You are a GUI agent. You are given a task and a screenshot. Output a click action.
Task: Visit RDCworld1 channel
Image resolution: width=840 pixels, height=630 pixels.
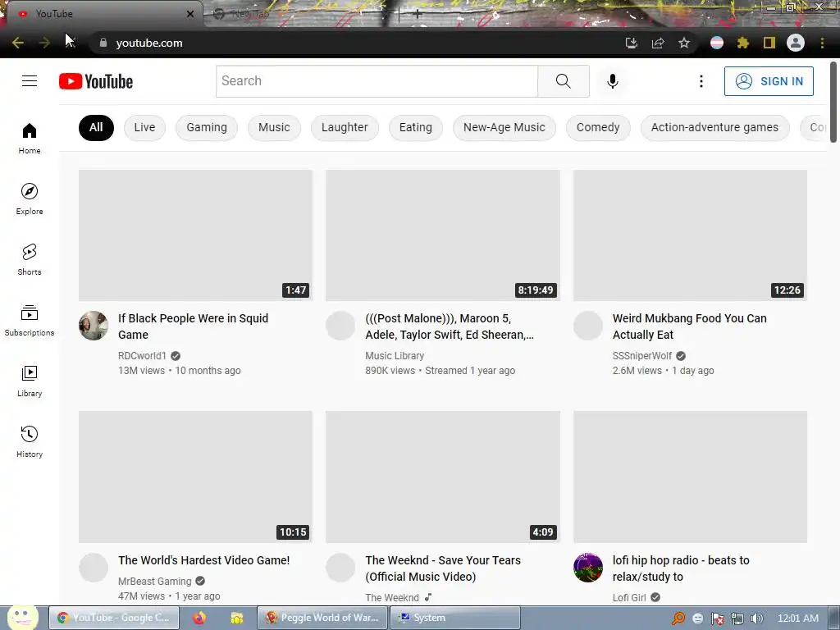[143, 356]
